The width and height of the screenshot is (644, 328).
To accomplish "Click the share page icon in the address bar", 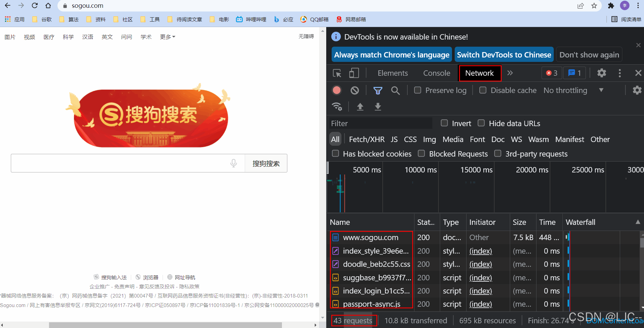I will pyautogui.click(x=581, y=6).
